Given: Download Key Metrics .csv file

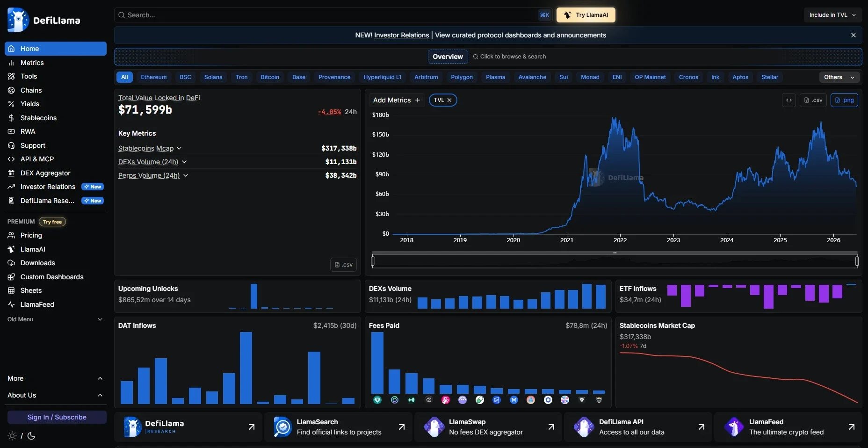Looking at the screenshot, I should pos(343,265).
